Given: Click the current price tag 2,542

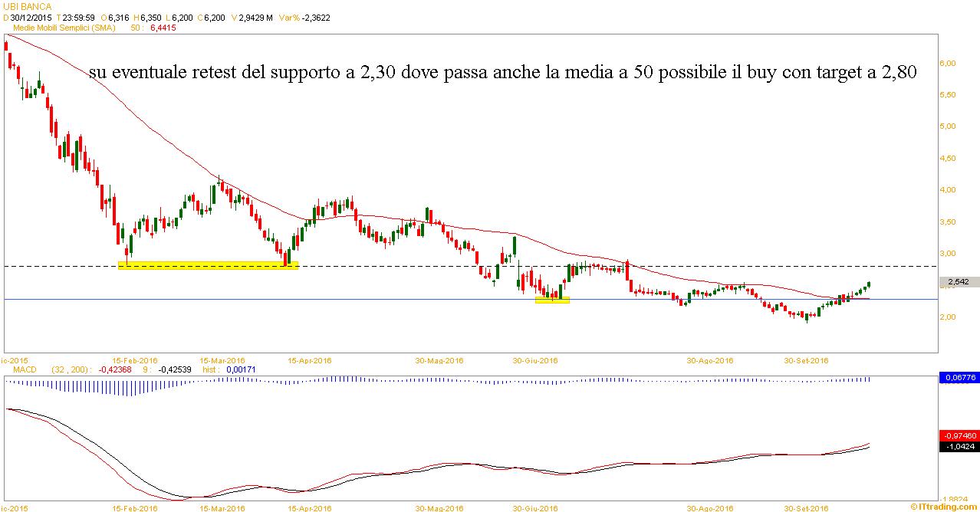Looking at the screenshot, I should pos(958,282).
